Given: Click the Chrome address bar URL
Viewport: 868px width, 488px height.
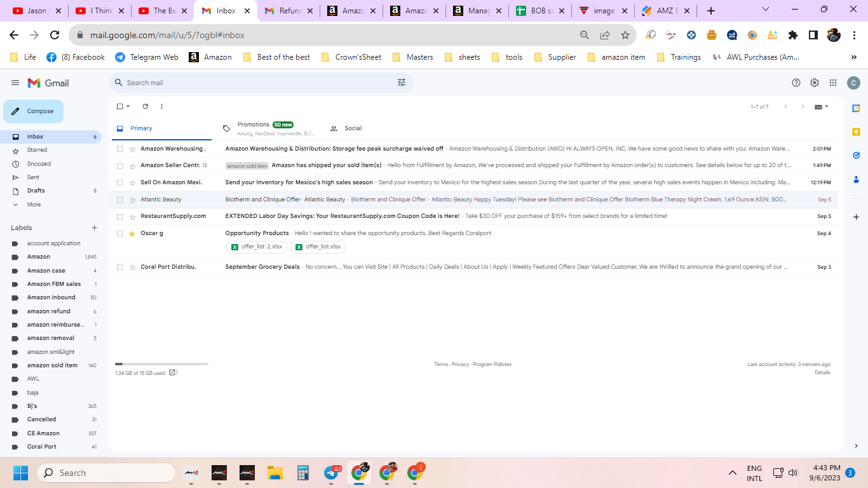Looking at the screenshot, I should coord(167,35).
